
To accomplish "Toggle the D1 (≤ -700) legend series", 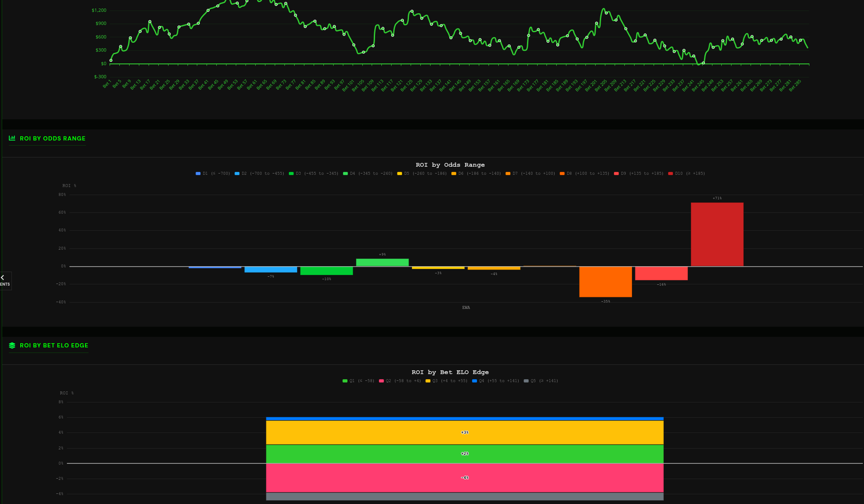I will (x=213, y=174).
